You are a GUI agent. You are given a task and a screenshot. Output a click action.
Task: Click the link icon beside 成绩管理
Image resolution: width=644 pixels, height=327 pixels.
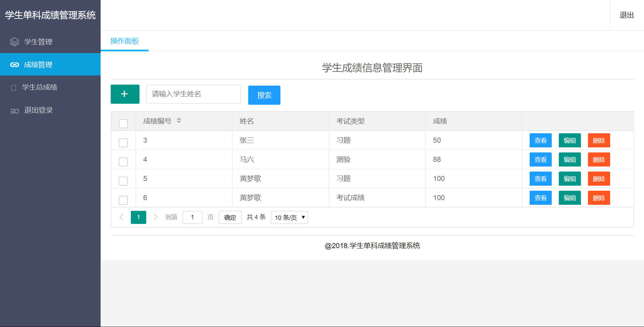14,64
